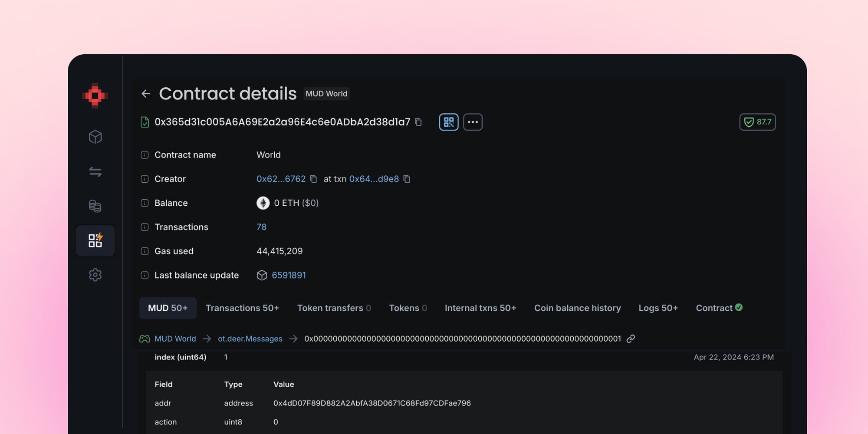Screen dimensions: 868x434
Task: Click the Contract details page heading
Action: coord(228,94)
